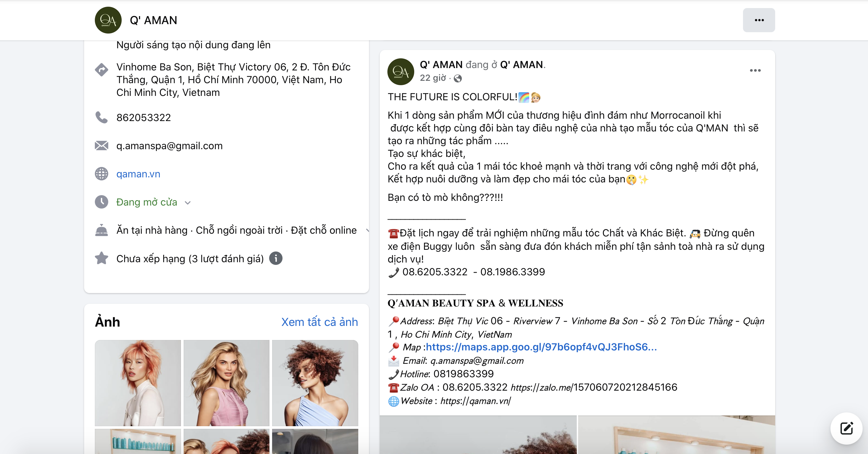The height and width of the screenshot is (454, 868).
Task: Open the blonde wavy hair photo thumbnail
Action: pos(227,383)
